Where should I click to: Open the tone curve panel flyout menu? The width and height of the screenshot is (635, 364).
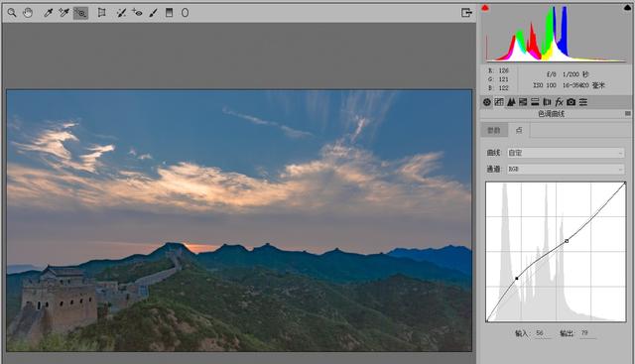628,114
